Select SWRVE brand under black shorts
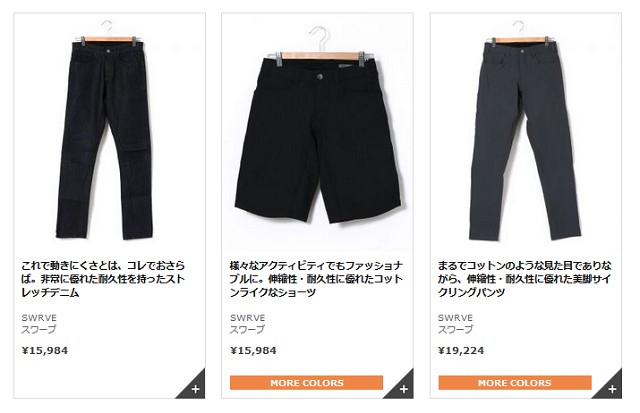 coord(248,318)
